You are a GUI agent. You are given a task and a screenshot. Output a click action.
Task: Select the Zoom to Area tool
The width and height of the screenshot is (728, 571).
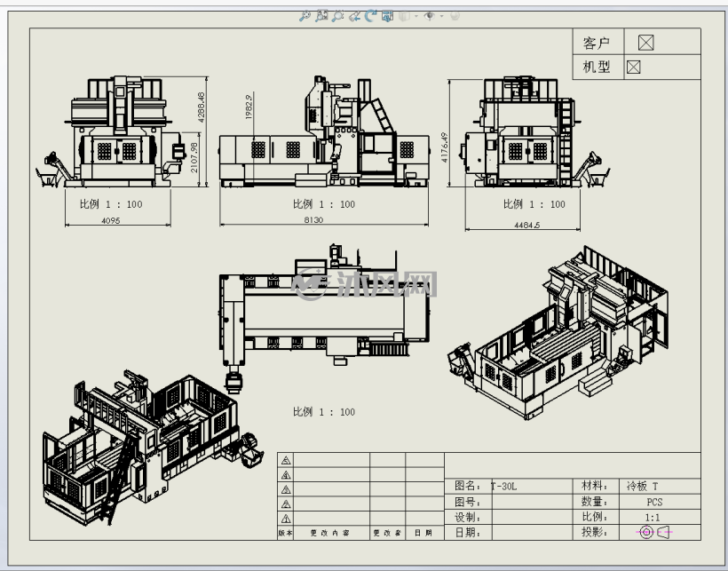coord(321,16)
